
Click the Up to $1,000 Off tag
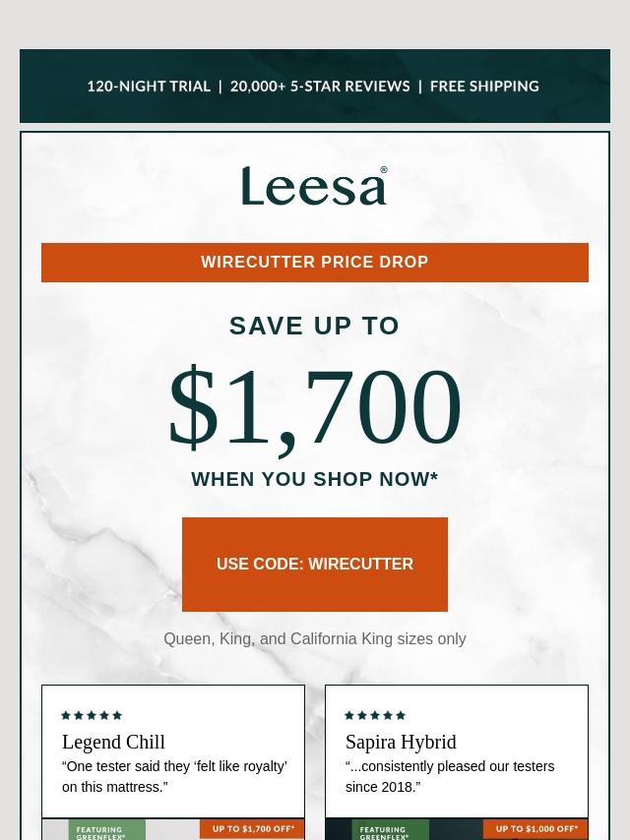coord(535,829)
